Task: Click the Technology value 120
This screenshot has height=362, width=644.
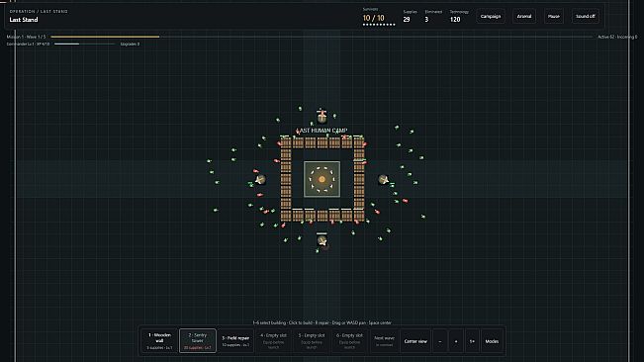Action: click(455, 20)
